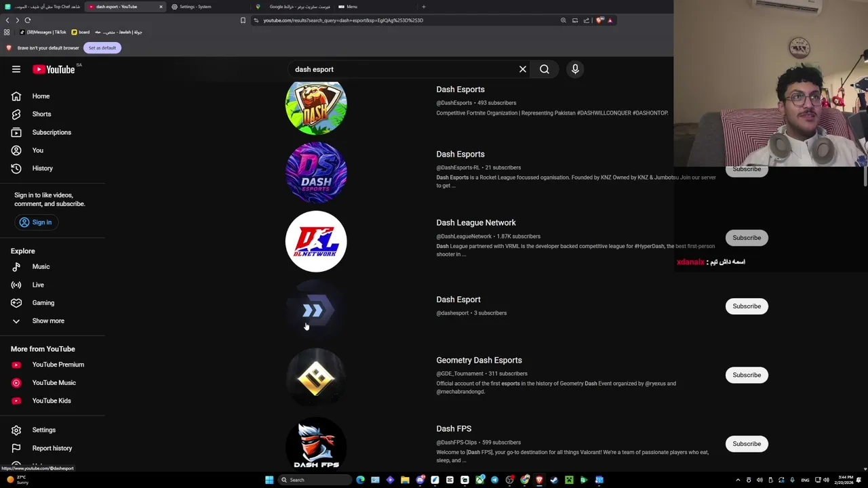Open zoom magnifier in address bar

(563, 20)
